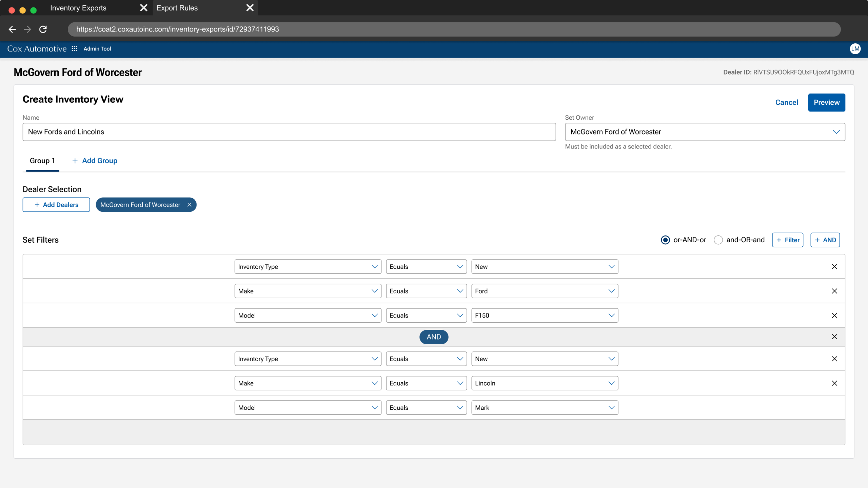Open the second Inventory Type field dropdown

pos(308,359)
